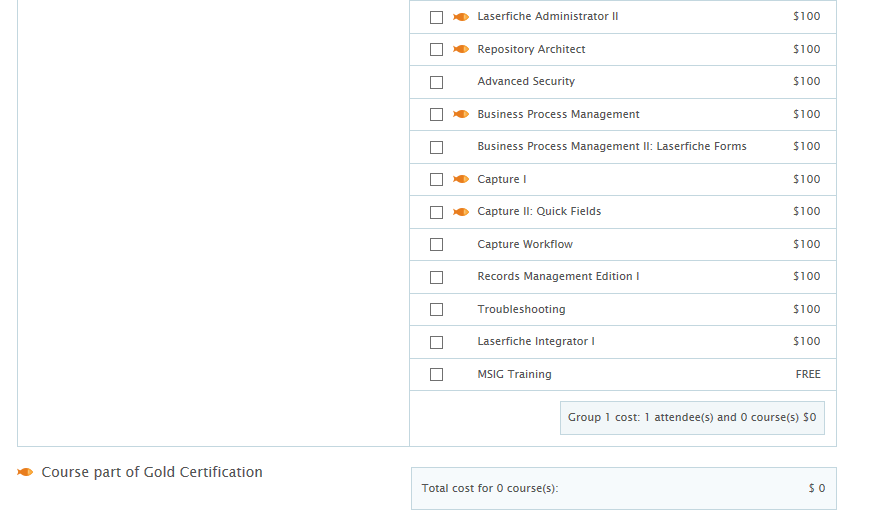The height and width of the screenshot is (516, 881).
Task: Click the Capture I course label
Action: [502, 179]
